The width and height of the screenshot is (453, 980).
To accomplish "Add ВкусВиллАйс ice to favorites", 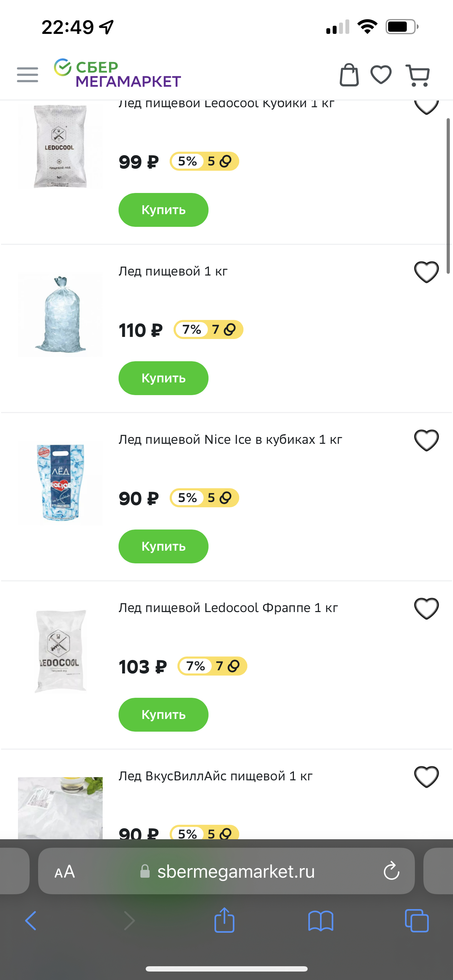I will tap(426, 776).
